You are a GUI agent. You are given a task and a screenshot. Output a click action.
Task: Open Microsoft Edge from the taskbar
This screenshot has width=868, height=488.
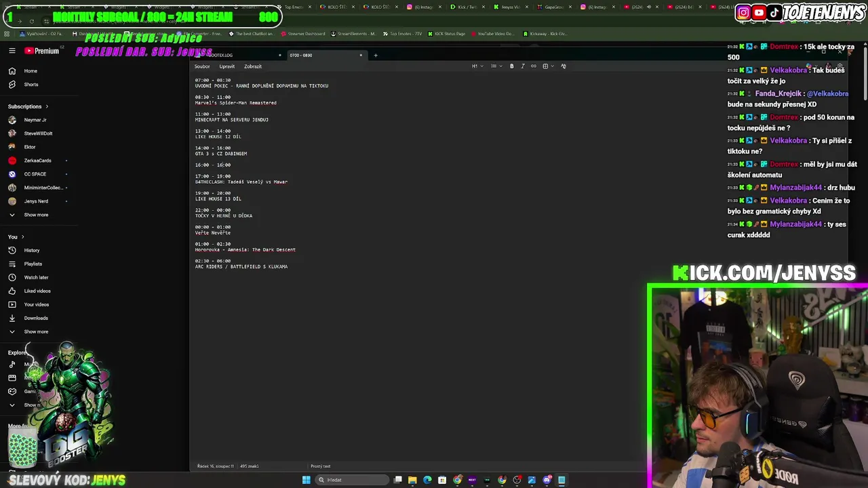[x=427, y=480]
